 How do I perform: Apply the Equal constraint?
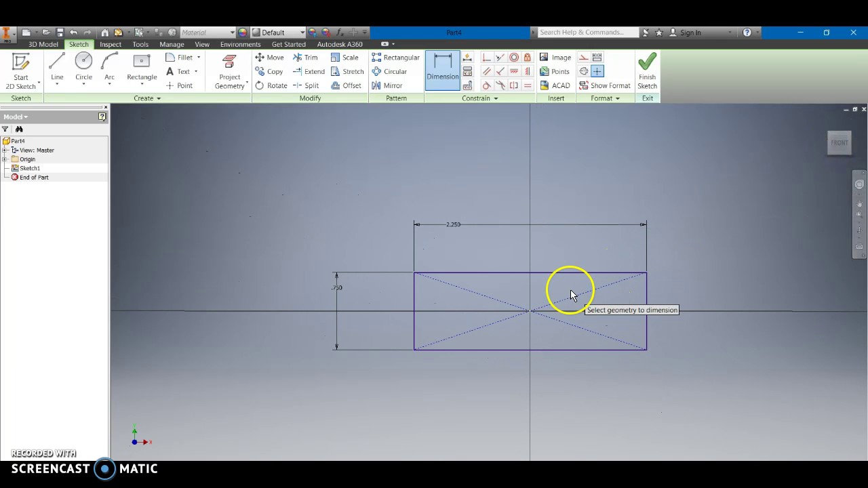point(527,85)
